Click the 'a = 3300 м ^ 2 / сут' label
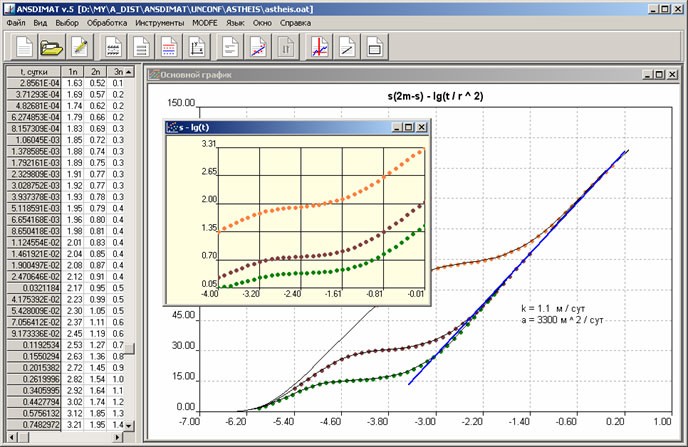This screenshot has height=447, width=688. pyautogui.click(x=563, y=320)
